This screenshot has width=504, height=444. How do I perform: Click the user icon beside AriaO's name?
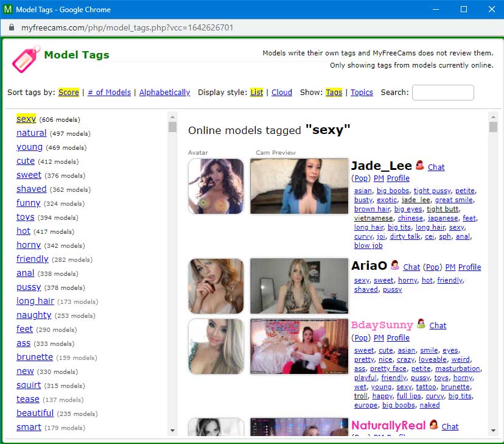[x=394, y=266]
